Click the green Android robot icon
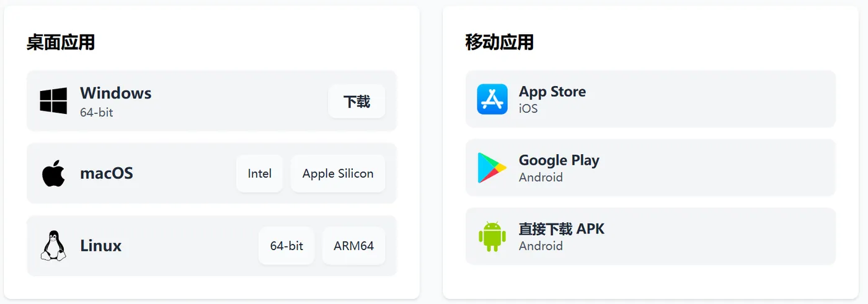 point(492,237)
